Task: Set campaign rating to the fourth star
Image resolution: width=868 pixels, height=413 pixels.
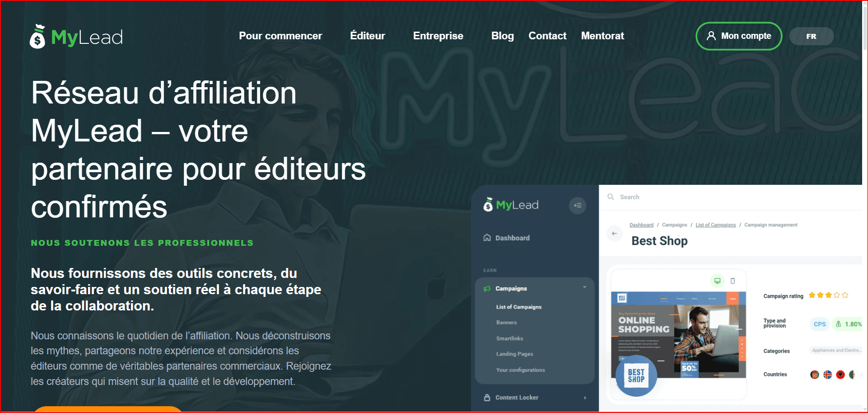Action: click(x=837, y=296)
